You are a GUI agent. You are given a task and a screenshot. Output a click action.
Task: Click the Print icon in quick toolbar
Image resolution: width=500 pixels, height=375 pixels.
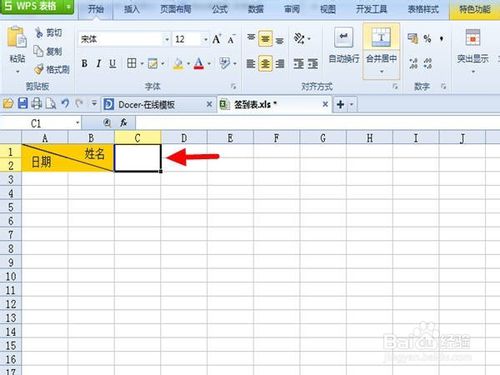(37, 104)
